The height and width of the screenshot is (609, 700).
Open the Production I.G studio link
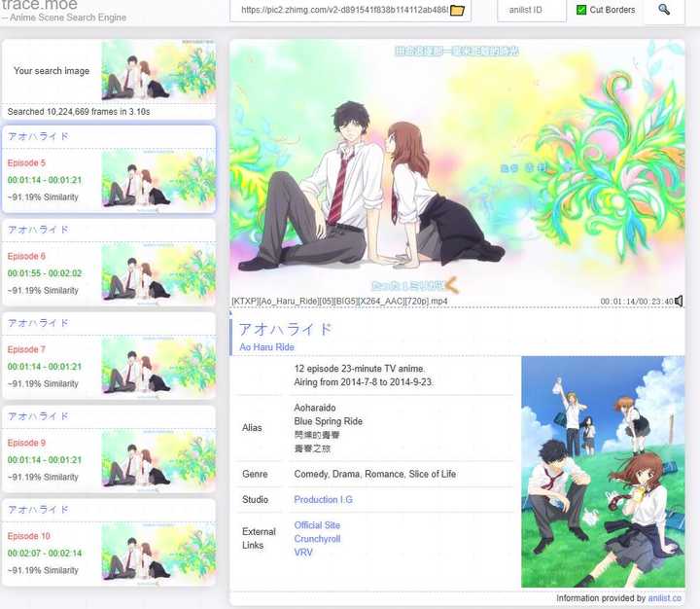coord(323,499)
